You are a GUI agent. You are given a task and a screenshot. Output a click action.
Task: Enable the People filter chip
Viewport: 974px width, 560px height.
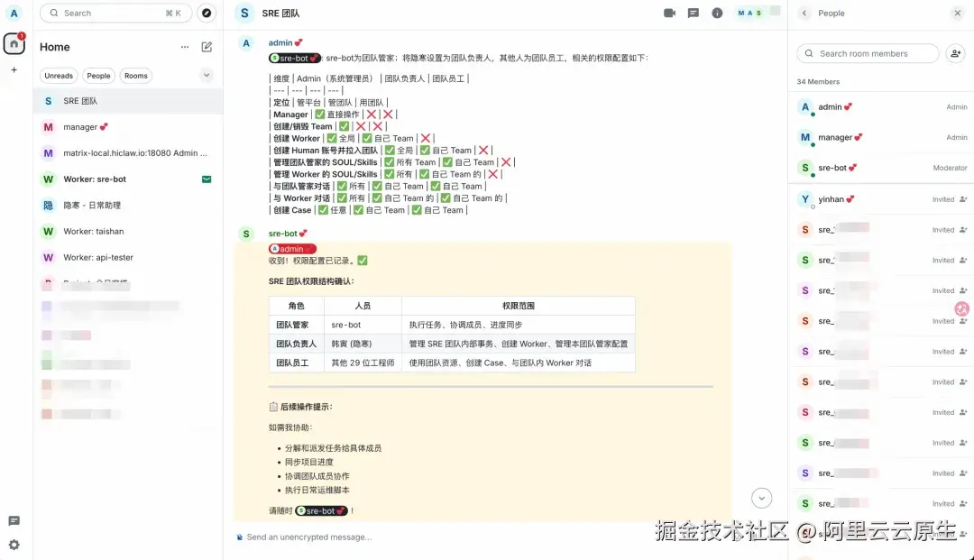pyautogui.click(x=98, y=76)
